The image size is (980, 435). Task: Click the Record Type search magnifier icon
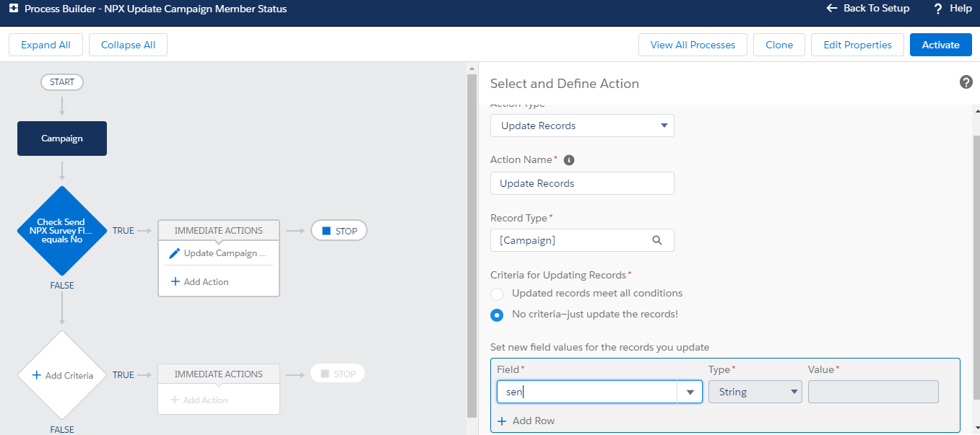[656, 241]
